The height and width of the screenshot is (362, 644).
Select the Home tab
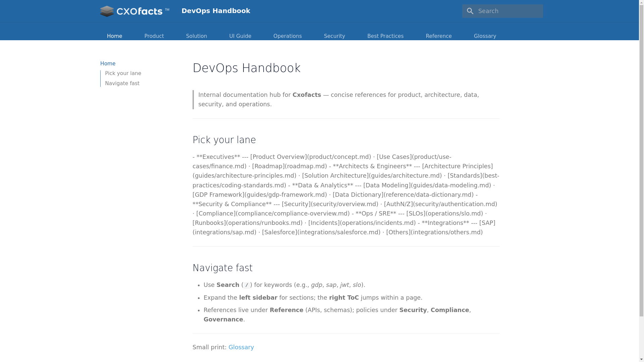pyautogui.click(x=114, y=36)
